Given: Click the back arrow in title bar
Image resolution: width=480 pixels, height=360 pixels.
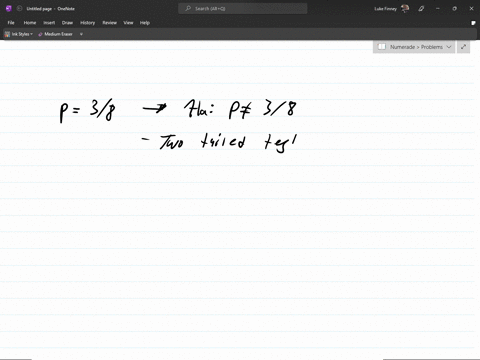Looking at the screenshot, I should pyautogui.click(x=19, y=8).
